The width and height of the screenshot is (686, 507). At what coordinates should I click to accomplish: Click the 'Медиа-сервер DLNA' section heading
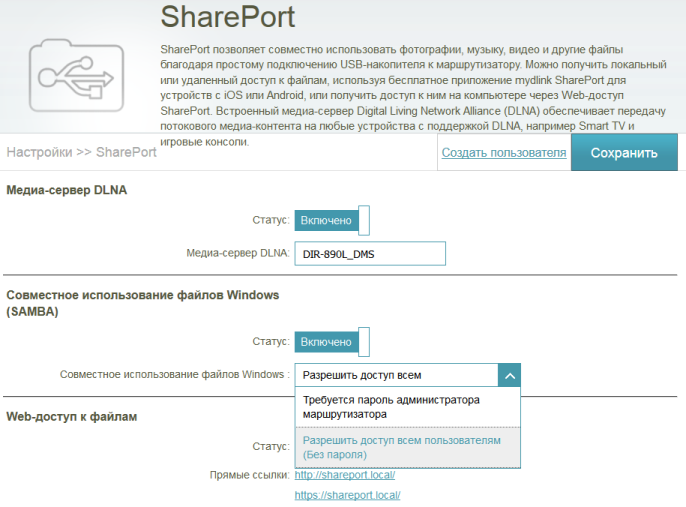(66, 190)
